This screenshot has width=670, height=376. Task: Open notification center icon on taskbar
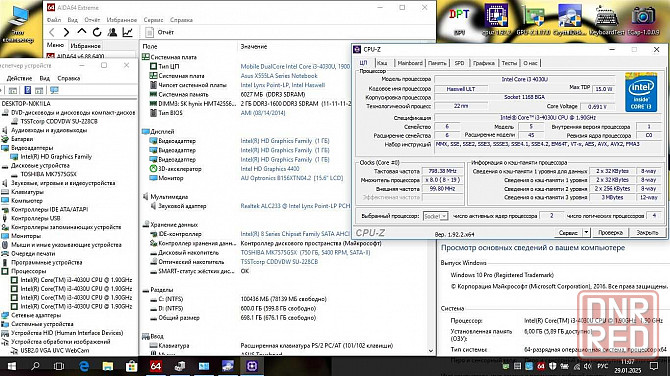tap(654, 366)
